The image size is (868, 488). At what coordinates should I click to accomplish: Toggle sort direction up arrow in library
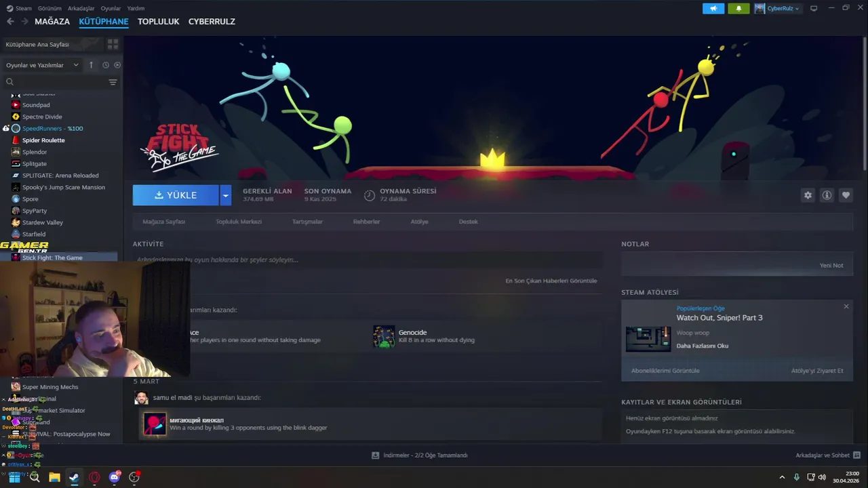click(92, 65)
